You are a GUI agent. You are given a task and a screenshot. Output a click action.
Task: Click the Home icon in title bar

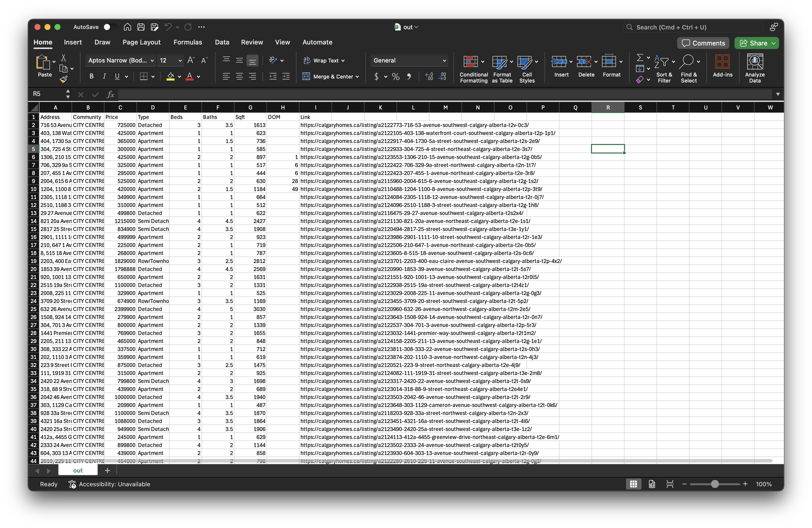coord(127,27)
